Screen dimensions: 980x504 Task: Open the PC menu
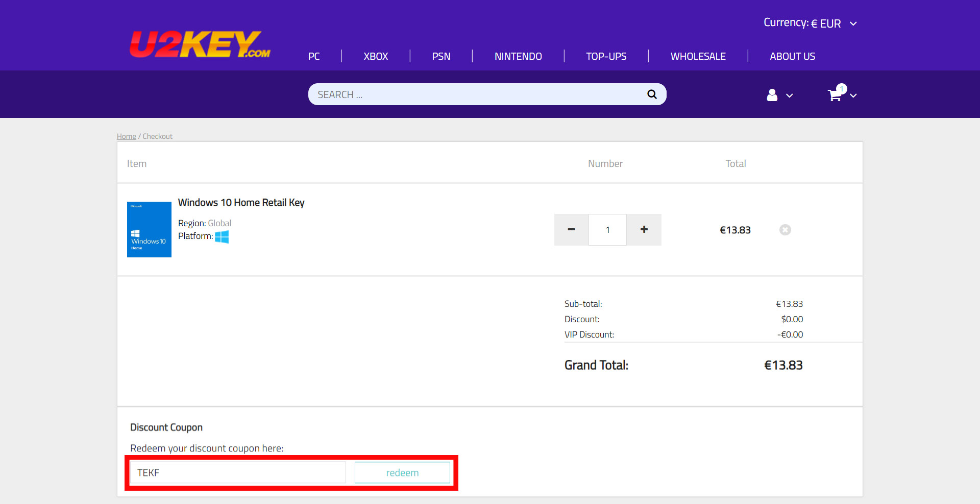[x=314, y=56]
